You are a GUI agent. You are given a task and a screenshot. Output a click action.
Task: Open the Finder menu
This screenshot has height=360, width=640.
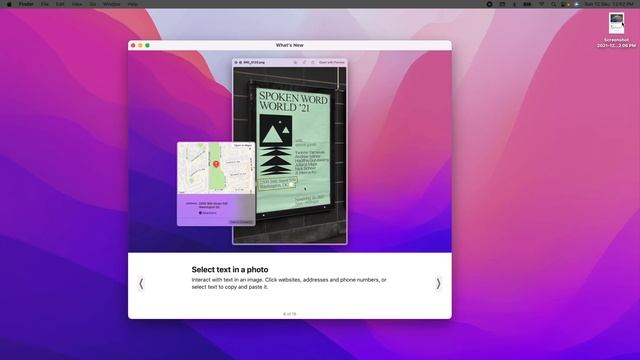pyautogui.click(x=26, y=4)
